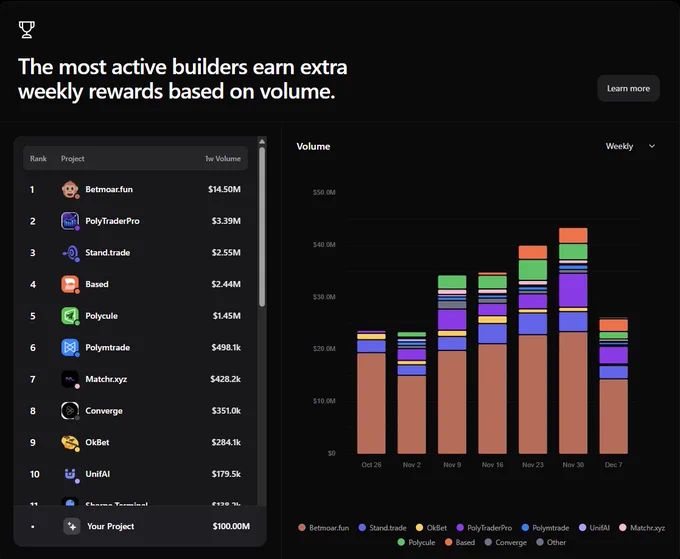Click the Oct 26 chart bar
680x559 pixels.
(x=371, y=392)
